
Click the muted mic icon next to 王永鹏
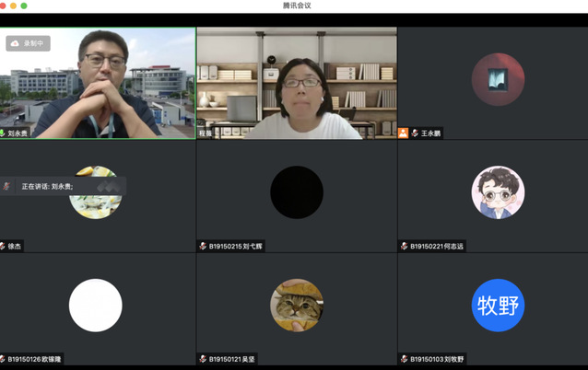pyautogui.click(x=416, y=133)
